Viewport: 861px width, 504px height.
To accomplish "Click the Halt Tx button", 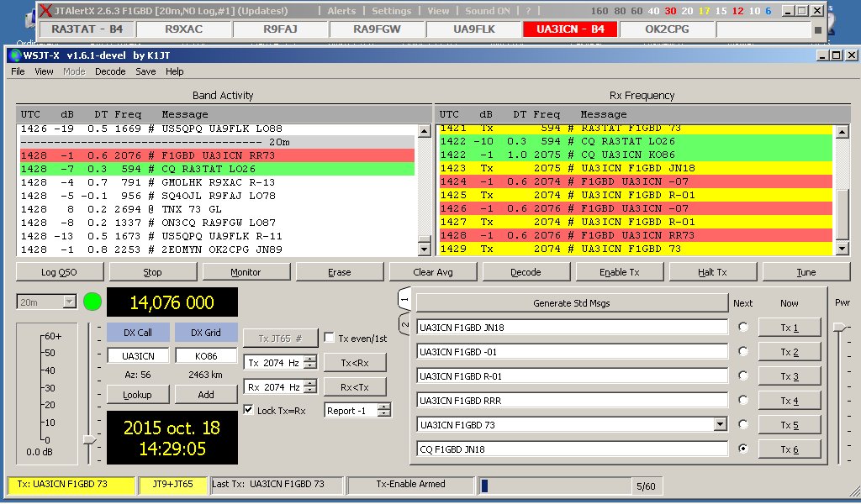I will [x=712, y=272].
